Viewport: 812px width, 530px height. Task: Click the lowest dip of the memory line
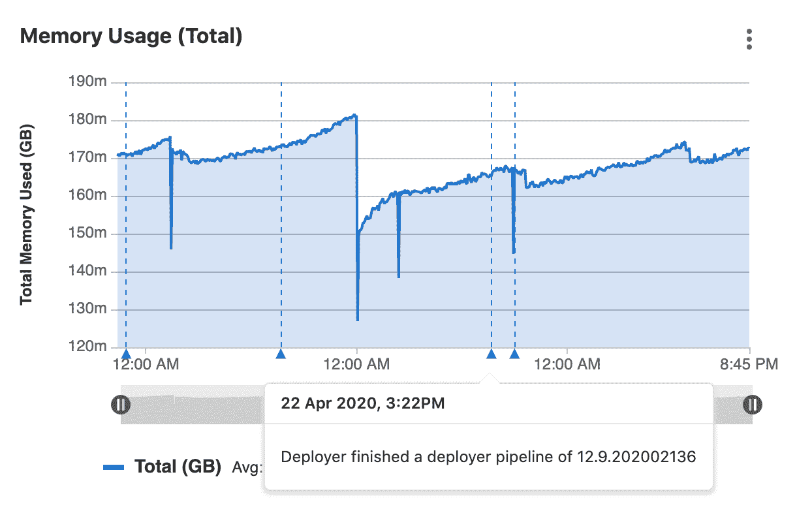click(358, 319)
